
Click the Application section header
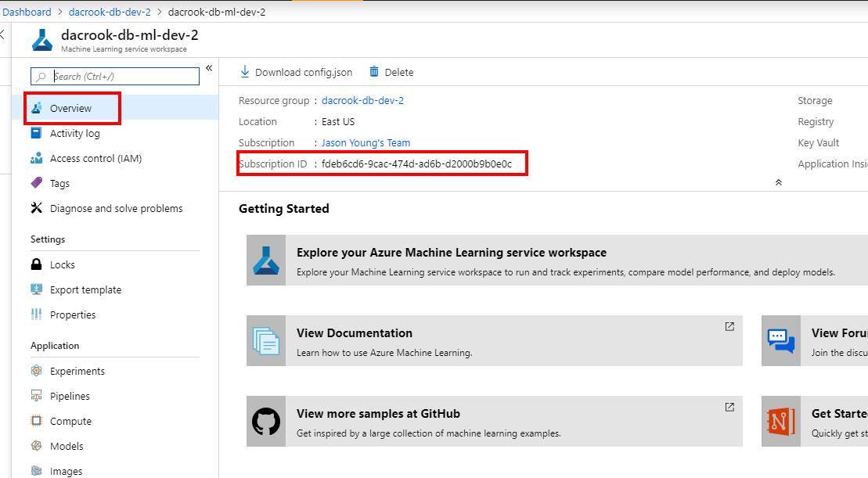coord(55,346)
